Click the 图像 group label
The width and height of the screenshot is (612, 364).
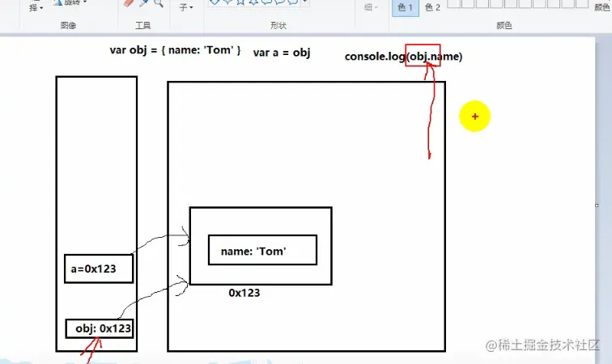pos(68,25)
